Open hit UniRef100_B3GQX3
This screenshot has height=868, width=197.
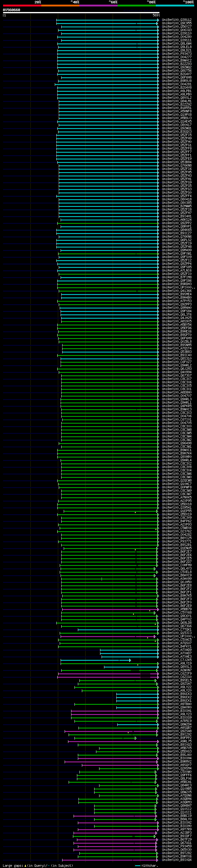point(177,131)
